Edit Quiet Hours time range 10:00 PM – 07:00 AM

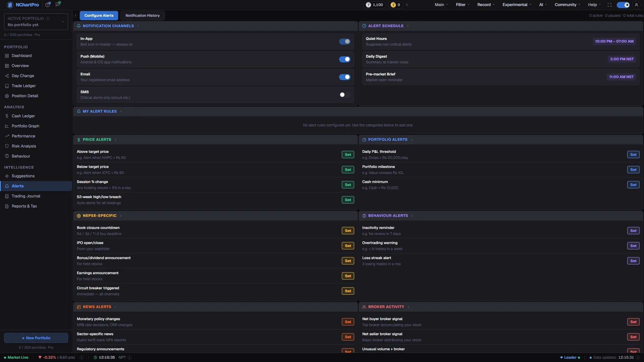point(614,41)
